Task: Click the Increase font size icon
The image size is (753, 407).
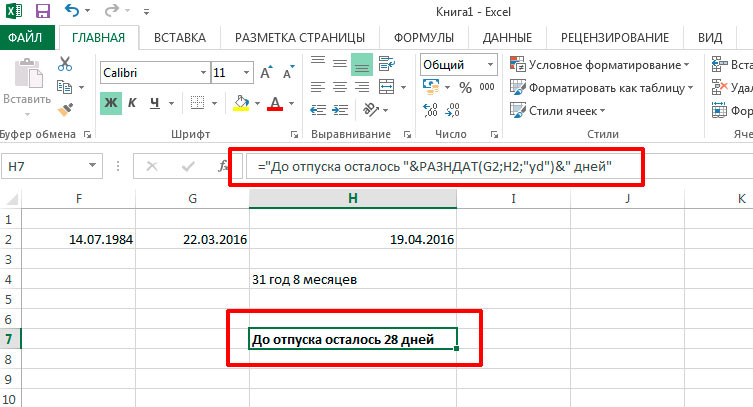Action: (x=266, y=73)
